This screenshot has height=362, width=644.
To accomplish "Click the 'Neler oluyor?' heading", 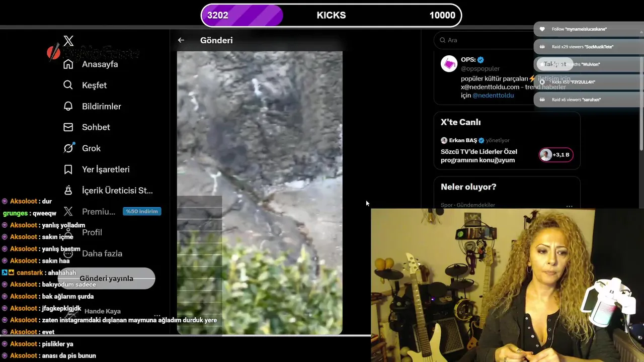I will point(468,187).
